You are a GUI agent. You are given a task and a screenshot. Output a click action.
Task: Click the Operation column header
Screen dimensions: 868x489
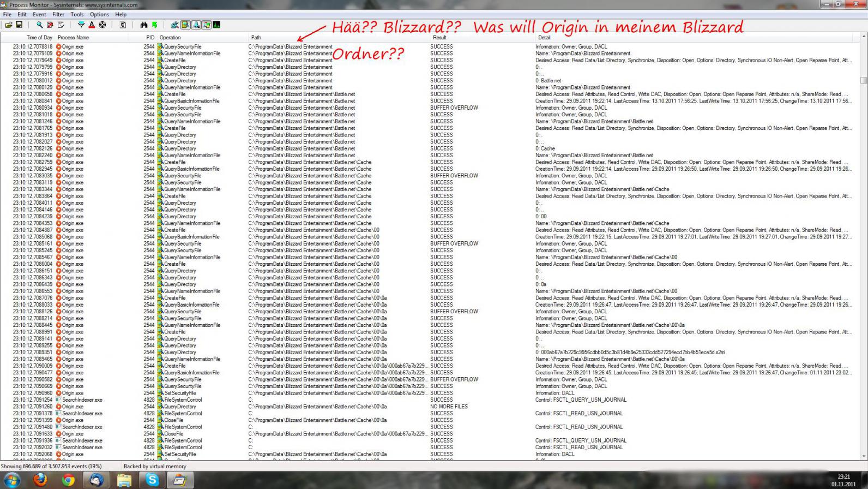tap(203, 38)
